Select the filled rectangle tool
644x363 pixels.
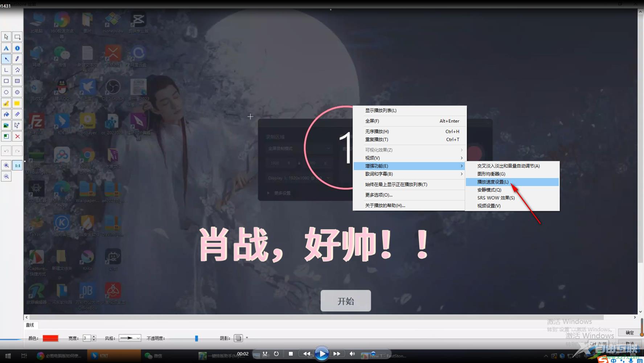click(17, 81)
